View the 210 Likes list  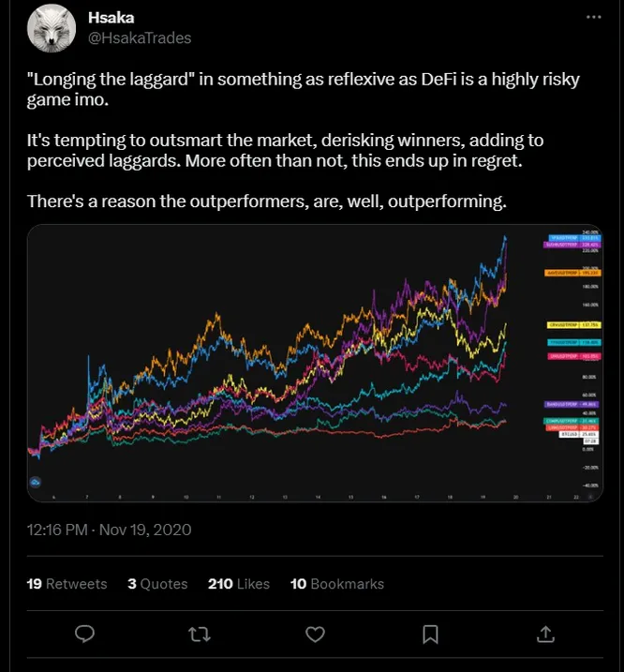(x=239, y=584)
